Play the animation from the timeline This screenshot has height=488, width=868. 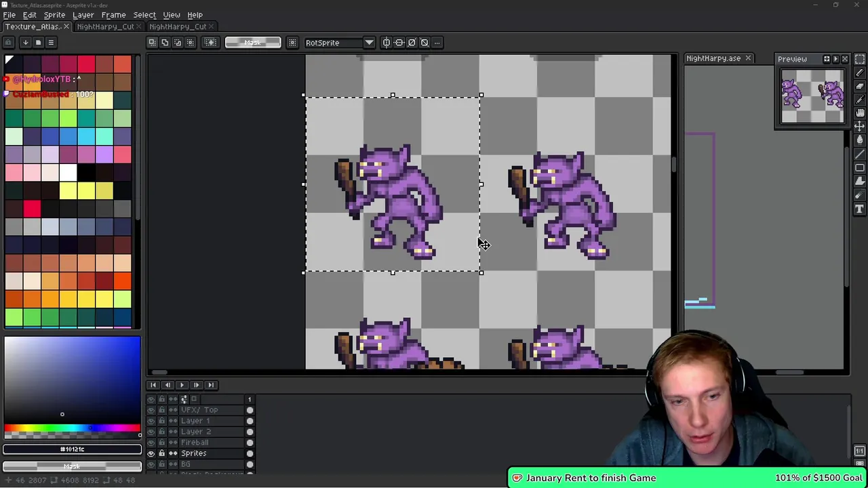(182, 385)
